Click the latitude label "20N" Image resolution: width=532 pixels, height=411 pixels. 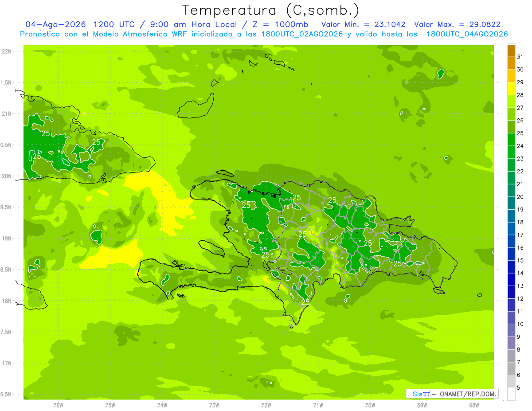click(8, 176)
